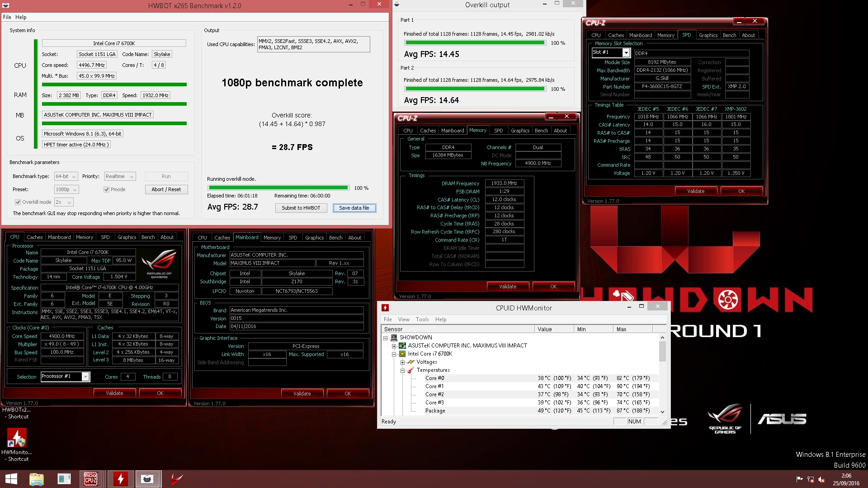
Task: Click the ASUSTeK motherboard icon in the tree
Action: (x=402, y=346)
